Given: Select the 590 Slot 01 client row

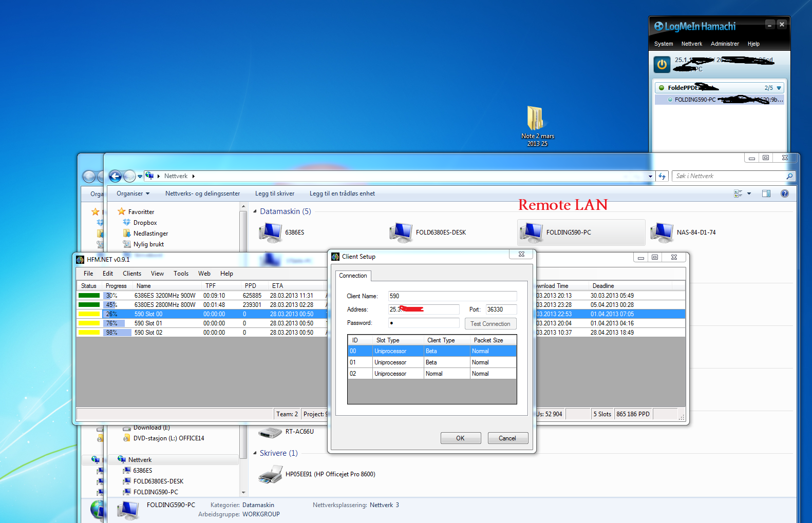Looking at the screenshot, I should 202,323.
